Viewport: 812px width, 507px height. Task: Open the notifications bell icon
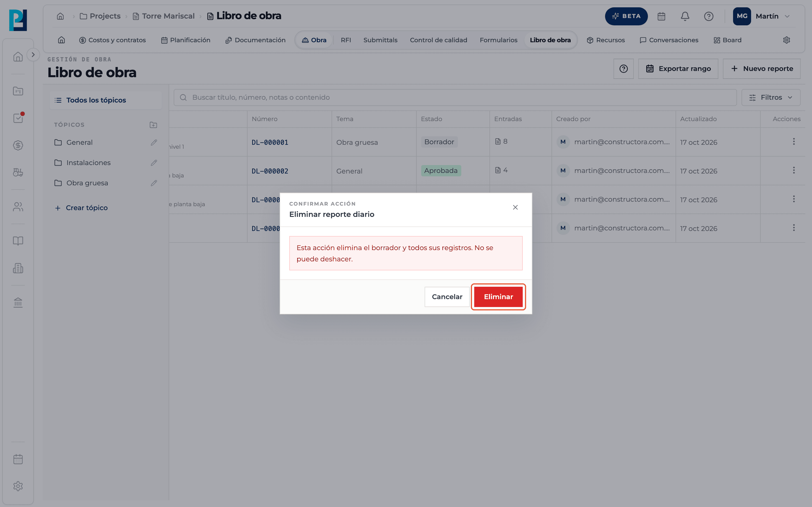click(685, 16)
